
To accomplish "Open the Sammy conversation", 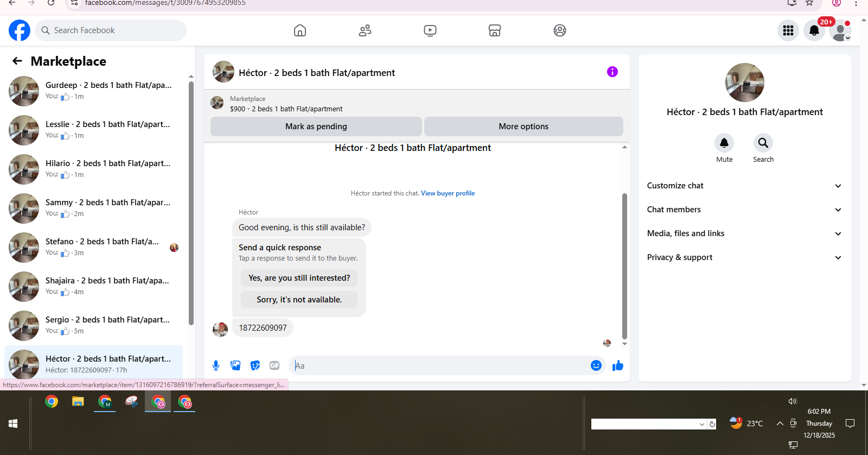I will tap(93, 208).
